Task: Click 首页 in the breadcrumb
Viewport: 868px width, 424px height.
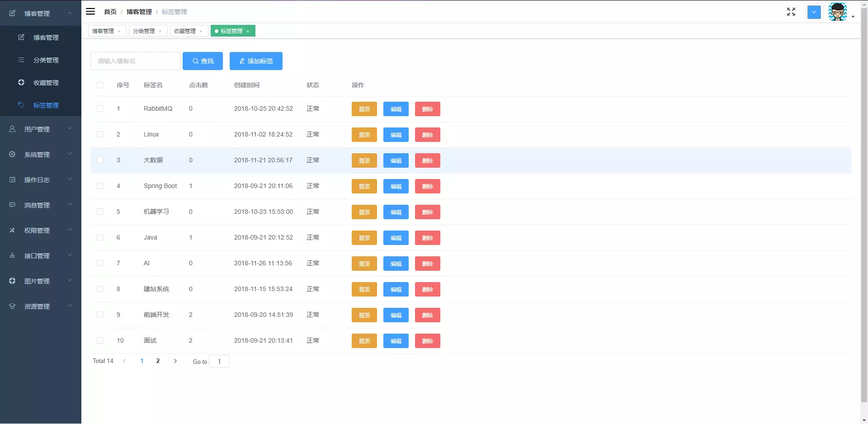Action: [x=110, y=12]
